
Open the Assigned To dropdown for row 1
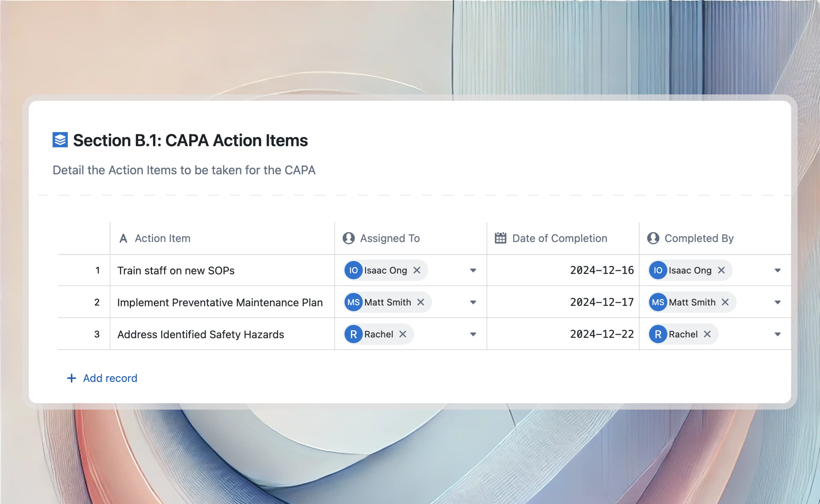[x=473, y=270]
